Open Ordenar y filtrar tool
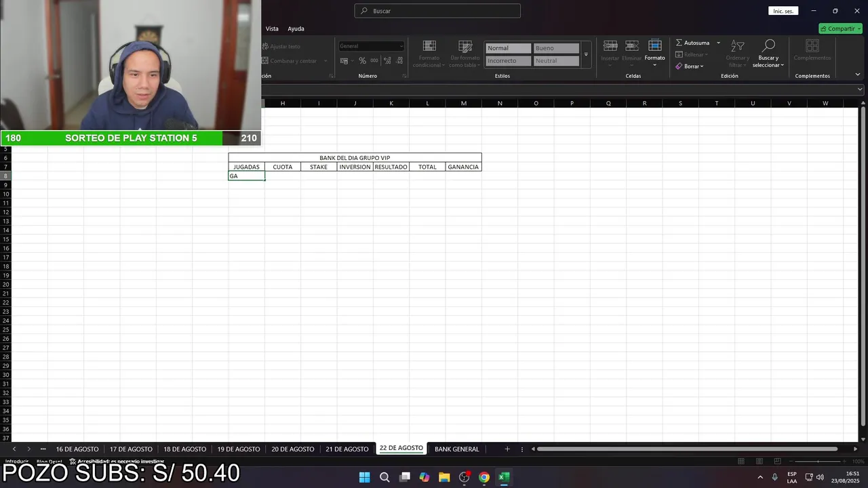 (x=737, y=53)
